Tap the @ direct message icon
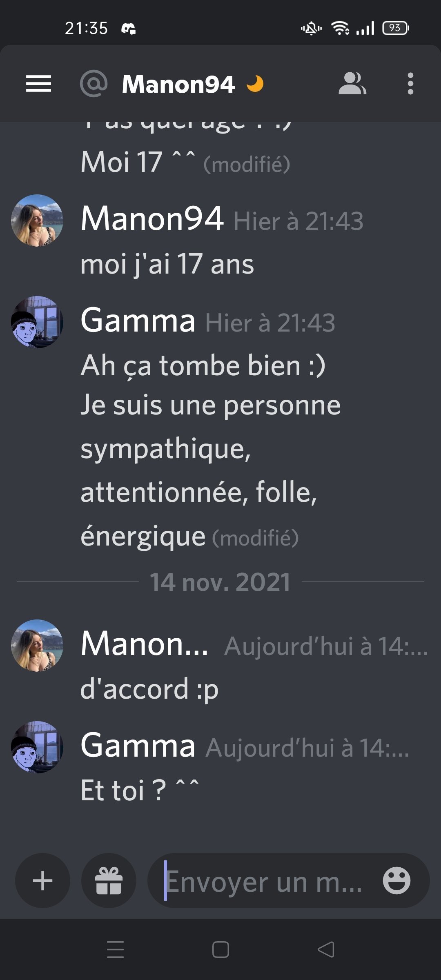The height and width of the screenshot is (980, 441). point(94,84)
